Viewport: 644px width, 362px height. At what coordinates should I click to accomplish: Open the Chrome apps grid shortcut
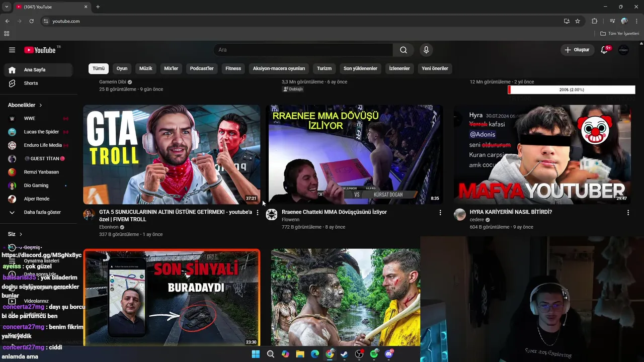7,34
